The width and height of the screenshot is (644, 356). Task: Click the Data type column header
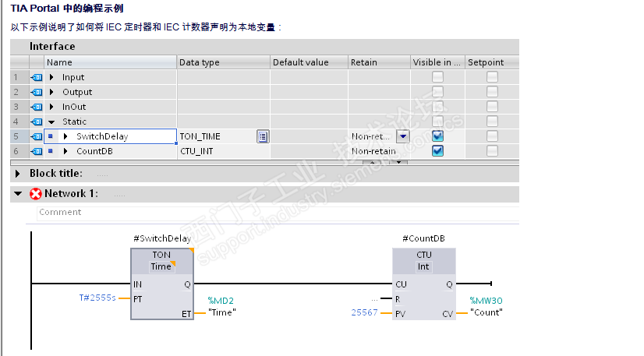pos(224,62)
